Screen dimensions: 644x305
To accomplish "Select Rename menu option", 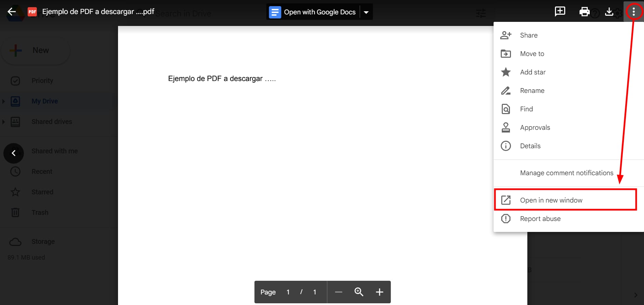I will point(532,91).
